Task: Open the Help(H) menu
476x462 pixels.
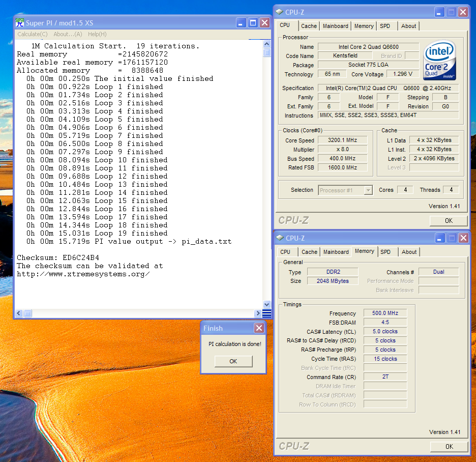Action: 97,34
